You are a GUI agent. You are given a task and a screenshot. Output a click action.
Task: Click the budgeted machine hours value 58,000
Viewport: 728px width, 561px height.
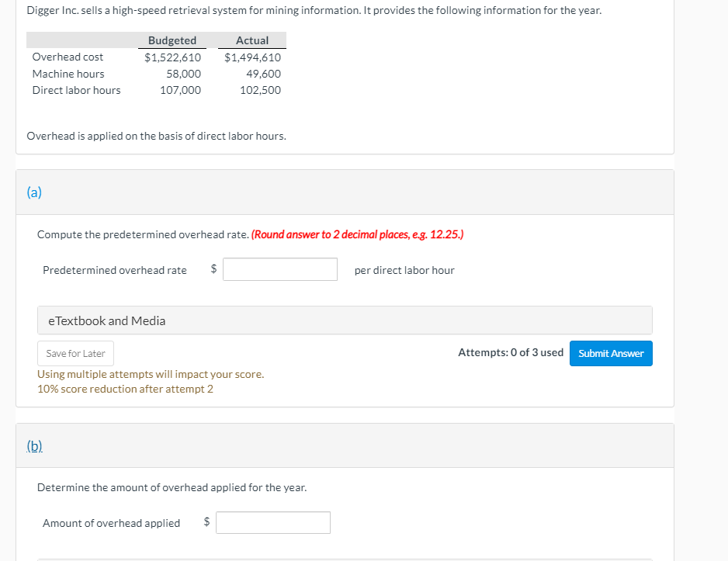pos(183,74)
